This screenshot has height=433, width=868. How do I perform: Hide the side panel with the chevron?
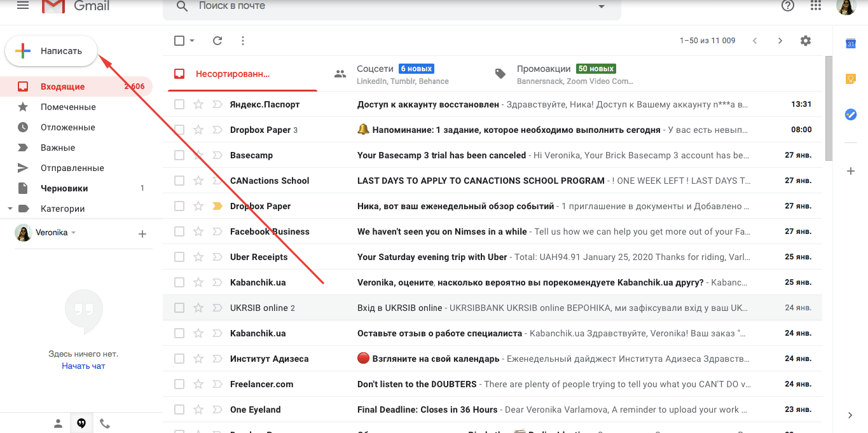850,415
